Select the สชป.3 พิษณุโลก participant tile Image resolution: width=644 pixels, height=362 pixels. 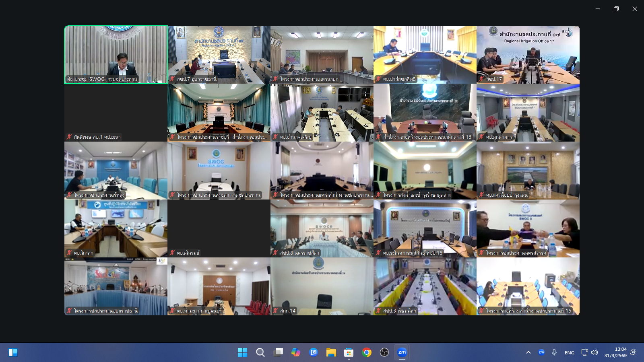(x=425, y=286)
